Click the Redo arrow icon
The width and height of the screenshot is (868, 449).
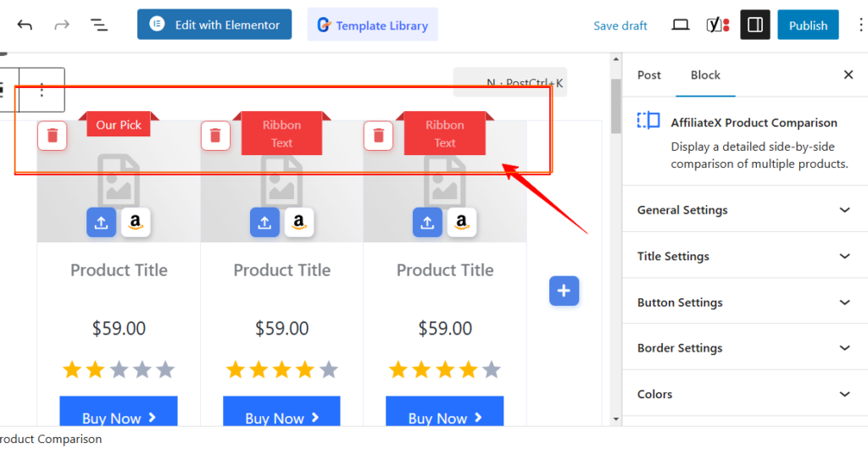[x=61, y=25]
